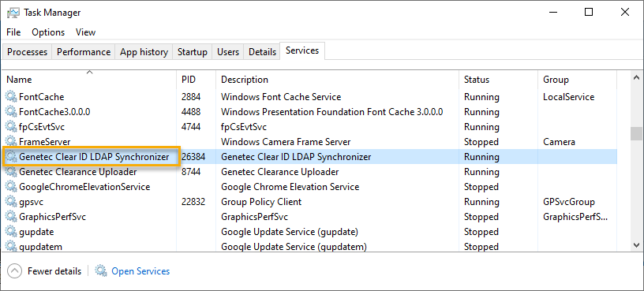644x291 pixels.
Task: Click the scrollbar down arrow
Action: 637,244
